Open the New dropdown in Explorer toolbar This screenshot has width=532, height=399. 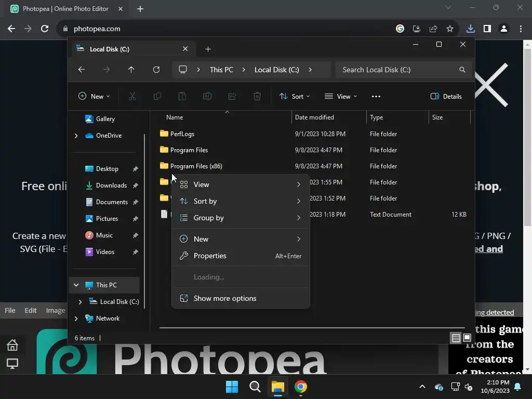tap(94, 96)
